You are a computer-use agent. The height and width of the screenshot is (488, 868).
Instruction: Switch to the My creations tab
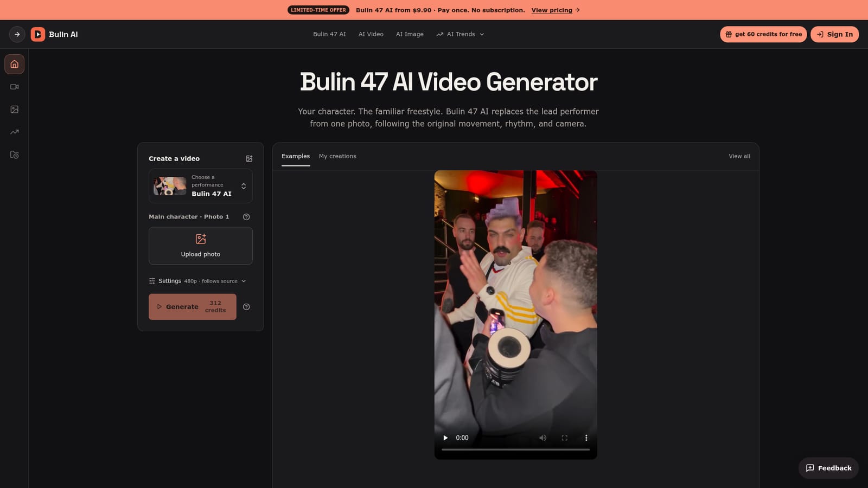tap(337, 156)
